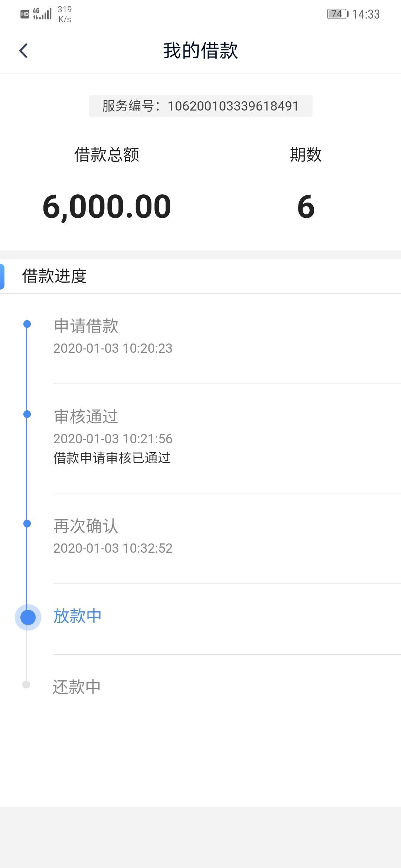Tap the battery indicator in status bar
The height and width of the screenshot is (868, 401).
[338, 14]
